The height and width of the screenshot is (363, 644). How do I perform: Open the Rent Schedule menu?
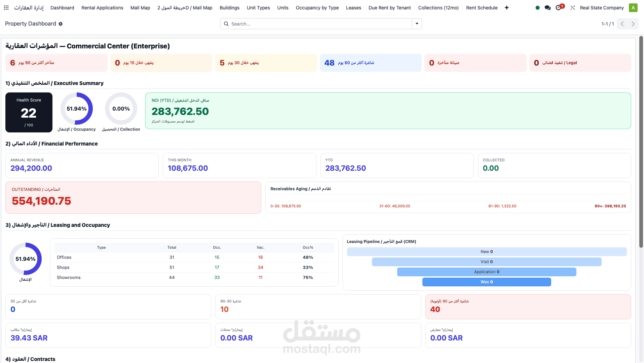482,7
